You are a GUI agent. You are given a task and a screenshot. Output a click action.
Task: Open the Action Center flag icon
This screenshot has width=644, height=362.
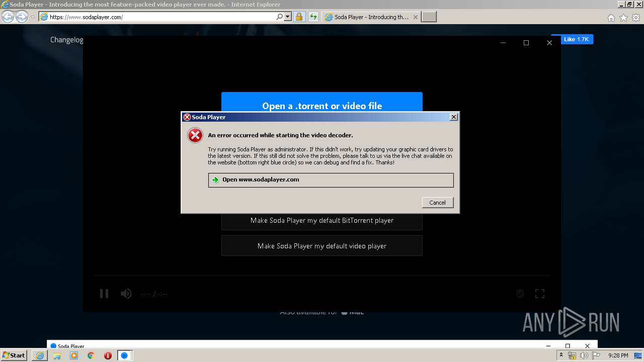[x=596, y=355]
